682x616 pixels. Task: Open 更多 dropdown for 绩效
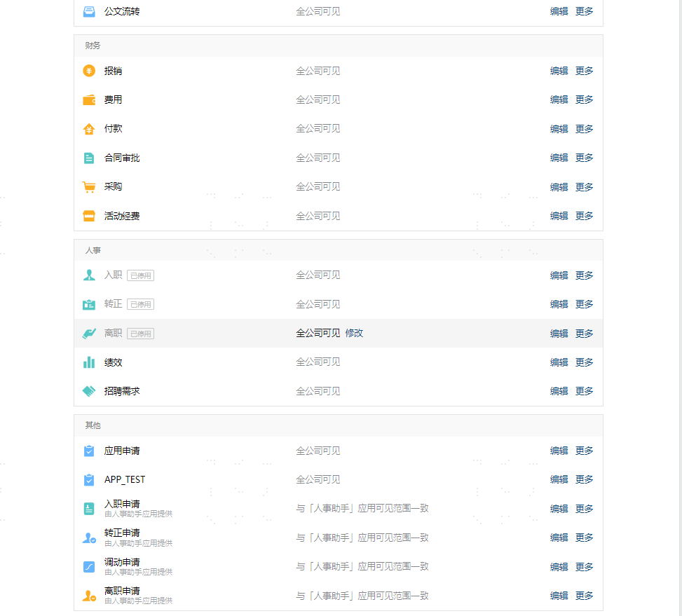pos(584,362)
